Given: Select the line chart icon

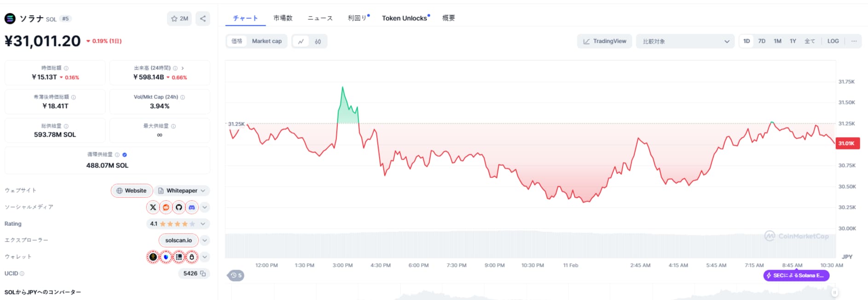Looking at the screenshot, I should click(301, 41).
